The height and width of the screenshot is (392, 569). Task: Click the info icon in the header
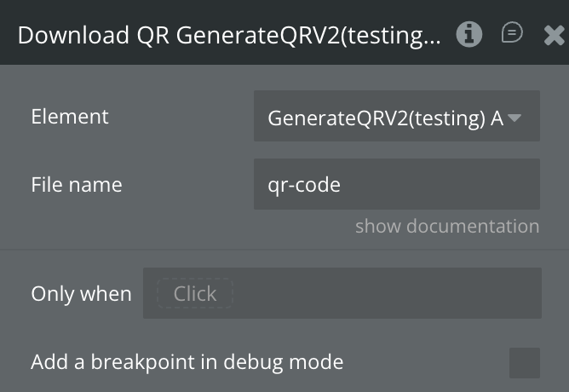click(x=468, y=34)
